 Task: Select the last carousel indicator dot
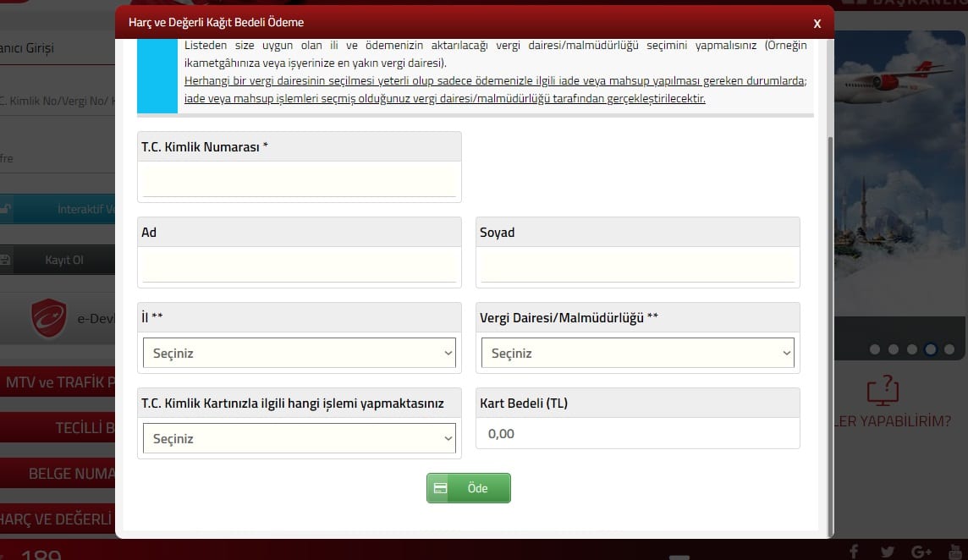point(949,349)
